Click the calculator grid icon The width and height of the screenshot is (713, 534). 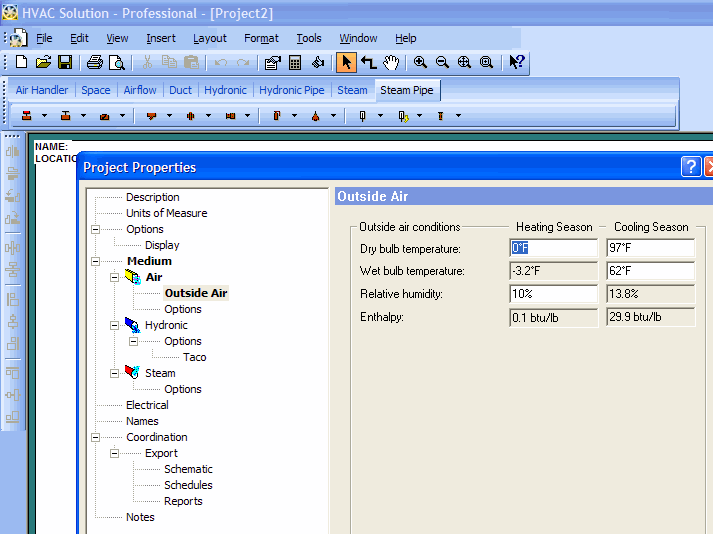pyautogui.click(x=295, y=62)
